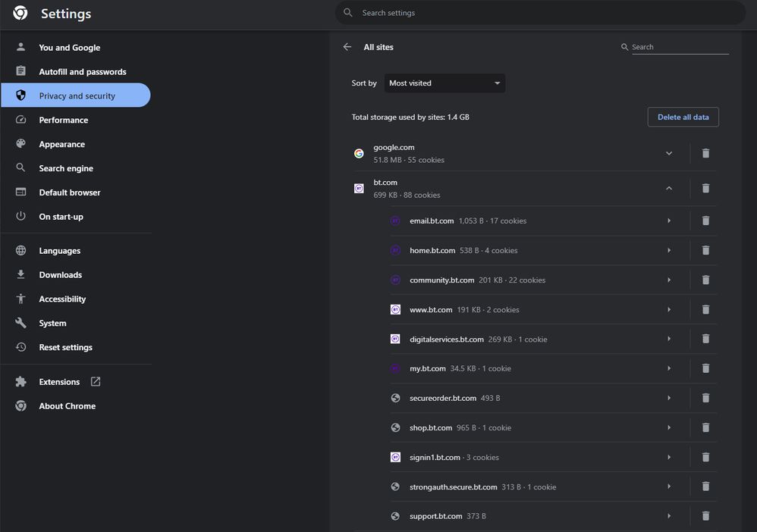The width and height of the screenshot is (757, 532).
Task: Select the Accessibility icon
Action: pos(20,299)
